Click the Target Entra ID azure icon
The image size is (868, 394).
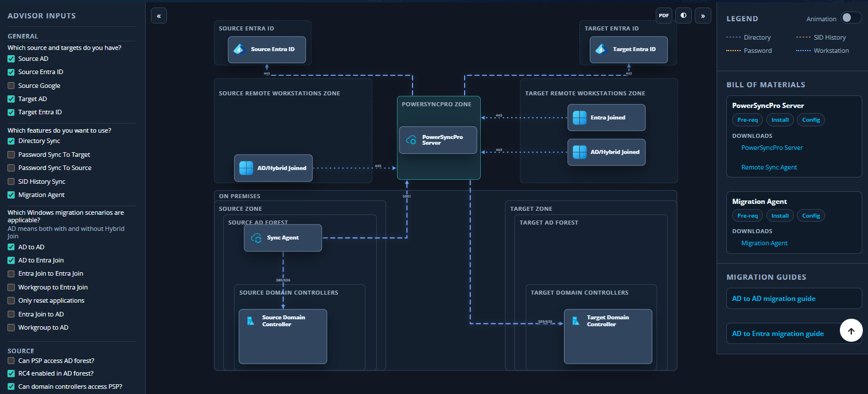tap(601, 49)
